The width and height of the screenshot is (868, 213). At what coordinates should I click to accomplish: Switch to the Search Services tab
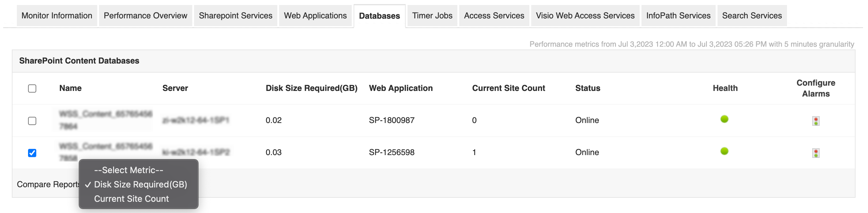[x=752, y=16]
